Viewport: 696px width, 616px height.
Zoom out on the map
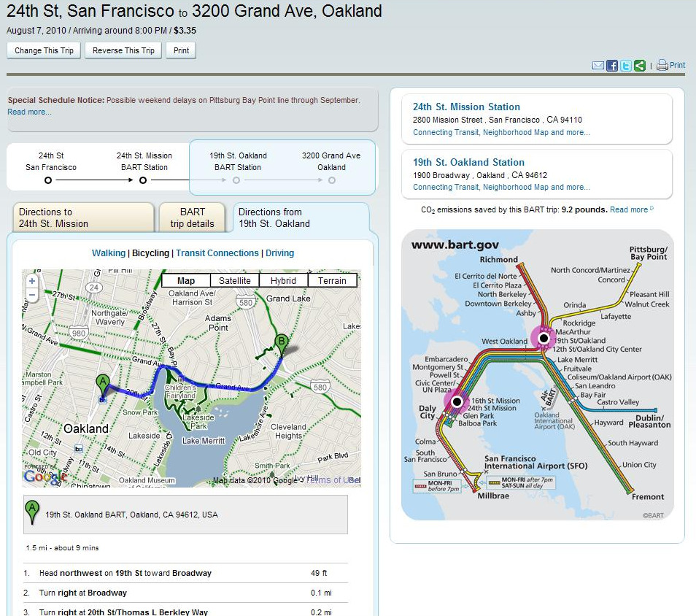(32, 294)
